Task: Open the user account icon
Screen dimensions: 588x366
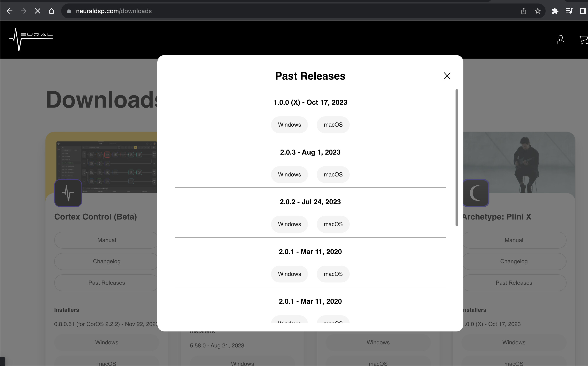Action: (560, 40)
